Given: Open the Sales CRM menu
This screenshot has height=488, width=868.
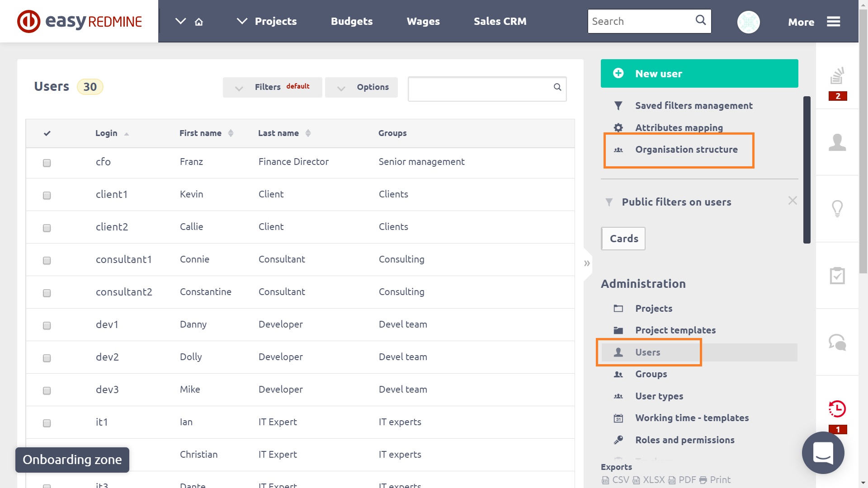Looking at the screenshot, I should 500,21.
